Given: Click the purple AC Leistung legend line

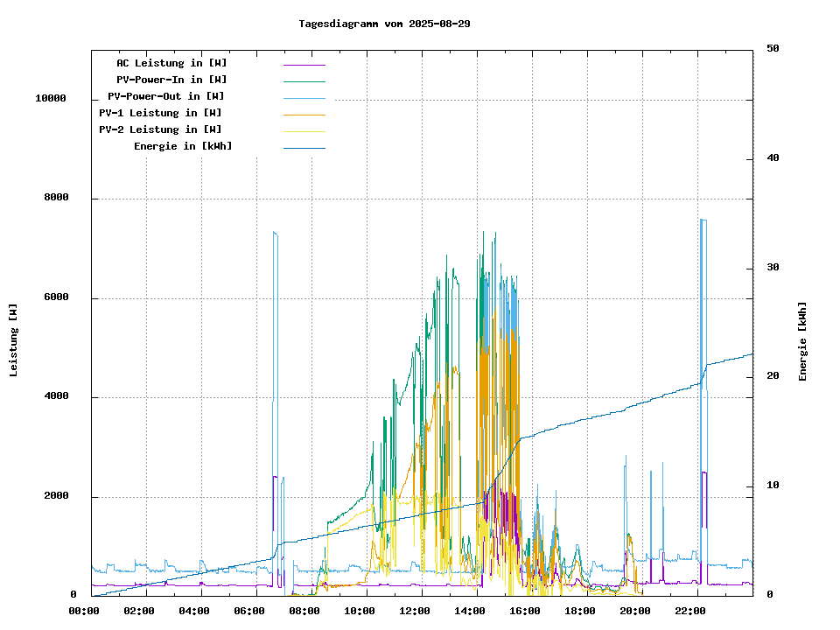Looking at the screenshot, I should (304, 64).
